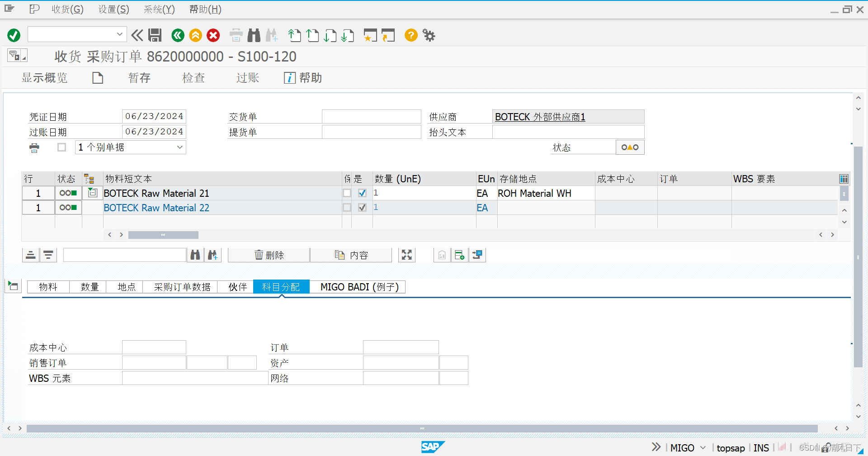Expand header area down chevron at top right

point(858,109)
